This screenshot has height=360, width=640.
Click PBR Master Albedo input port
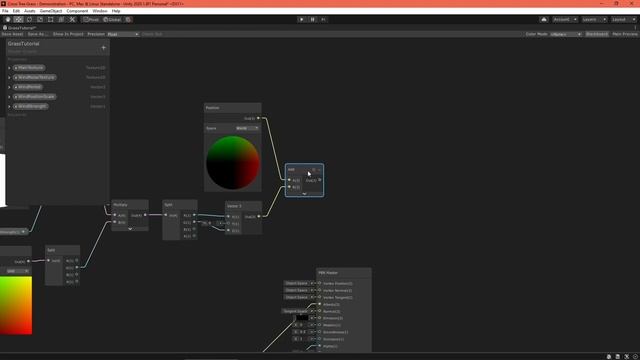[x=320, y=304]
